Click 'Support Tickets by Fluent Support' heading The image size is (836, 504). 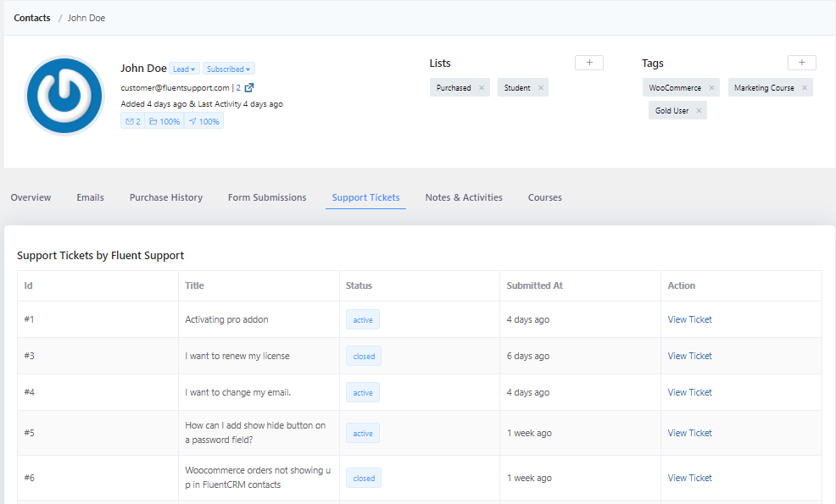(100, 256)
